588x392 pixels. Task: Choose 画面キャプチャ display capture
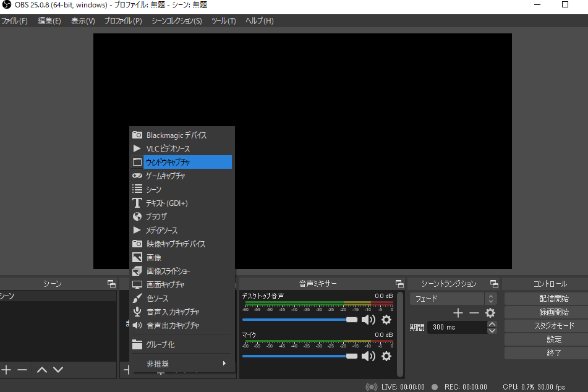click(182, 284)
